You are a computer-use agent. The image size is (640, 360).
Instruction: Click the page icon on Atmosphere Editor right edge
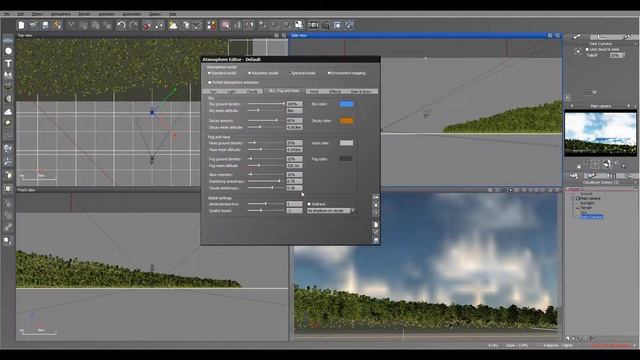pos(376,224)
